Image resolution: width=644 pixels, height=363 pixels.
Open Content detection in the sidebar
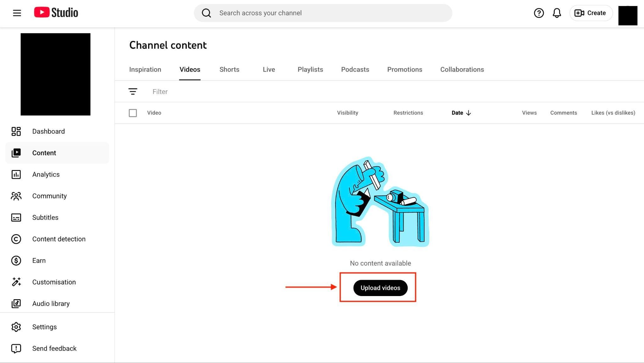tap(59, 239)
